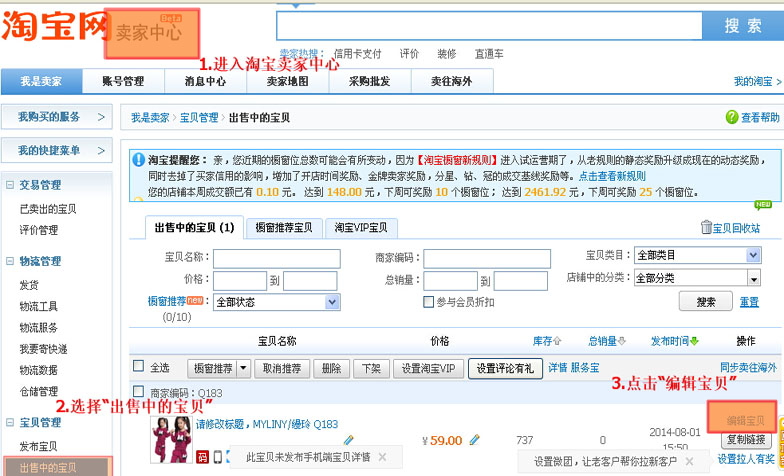Click the arrow beside 我的快捷菜单

tap(101, 150)
